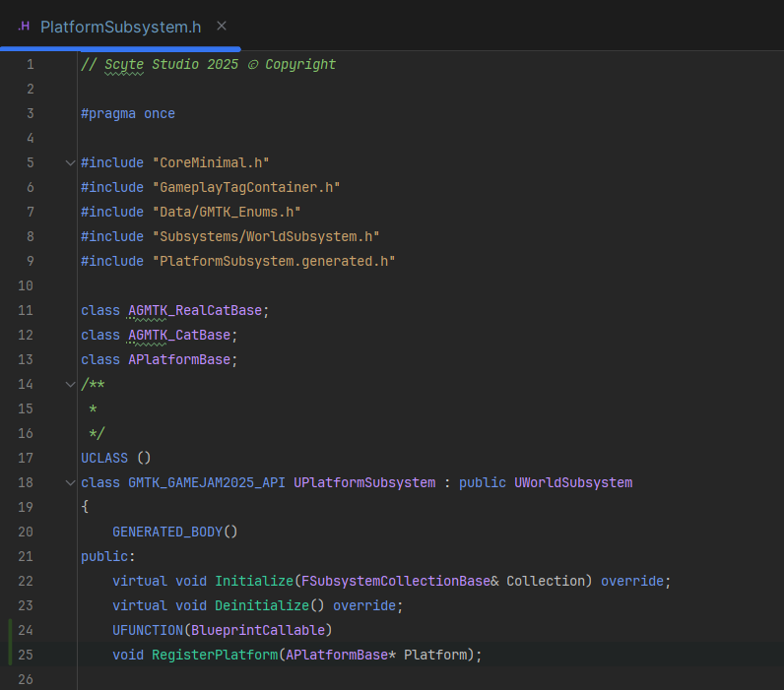Click the APlatformBase forward declaration on line 13

pyautogui.click(x=179, y=359)
